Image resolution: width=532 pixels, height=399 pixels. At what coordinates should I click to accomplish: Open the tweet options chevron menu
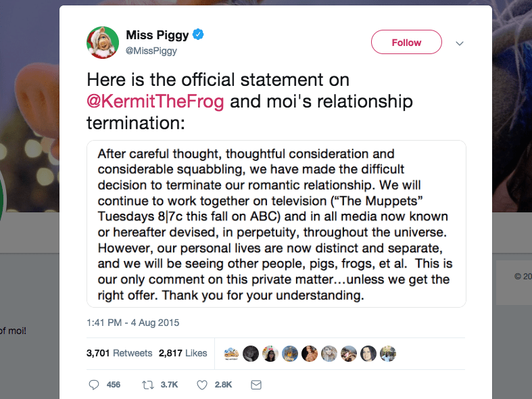[460, 43]
